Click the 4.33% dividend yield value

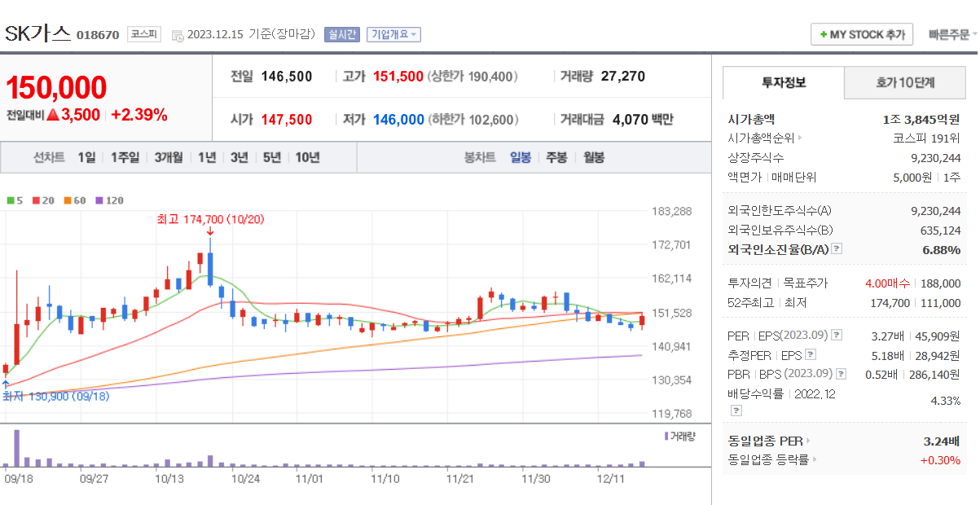(x=946, y=402)
